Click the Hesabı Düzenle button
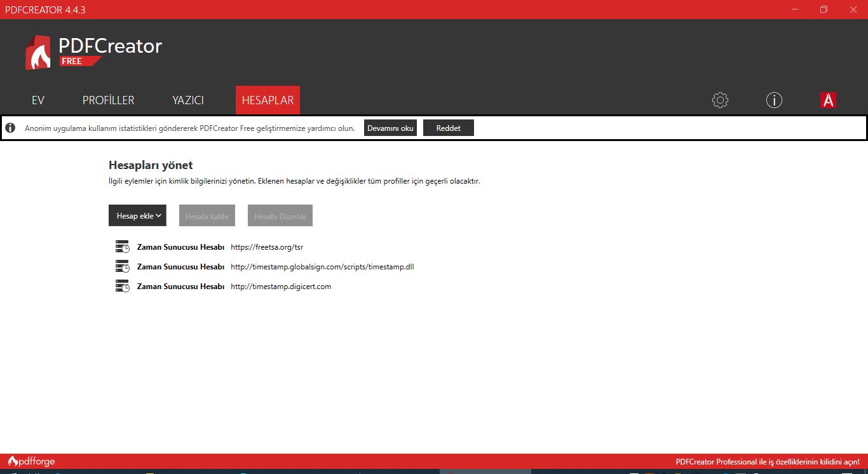Screen dimensions: 868x474 coord(280,215)
